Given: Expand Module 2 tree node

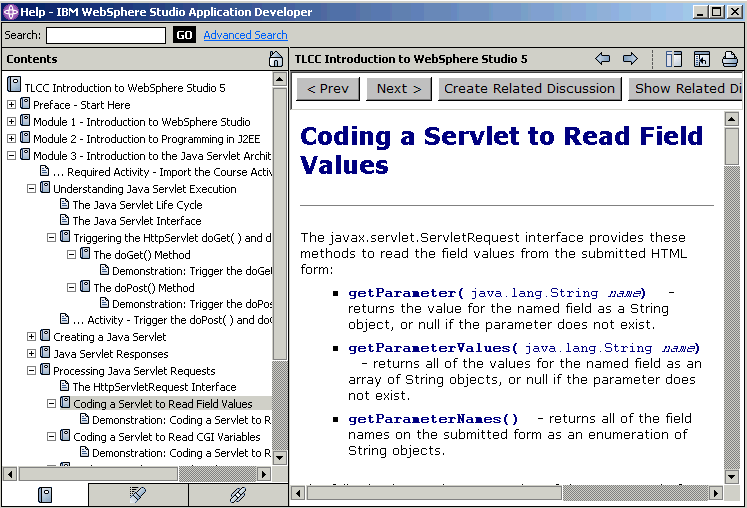Looking at the screenshot, I should click(11, 139).
